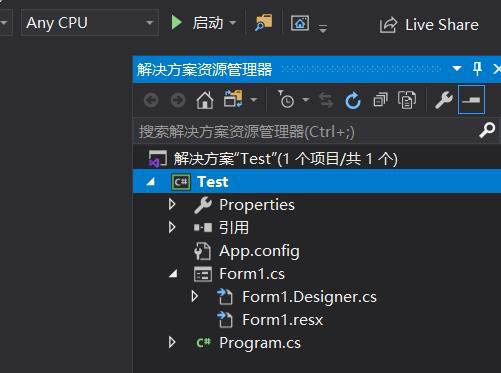
Task: Click the Solution Explorer search box
Action: (307, 131)
